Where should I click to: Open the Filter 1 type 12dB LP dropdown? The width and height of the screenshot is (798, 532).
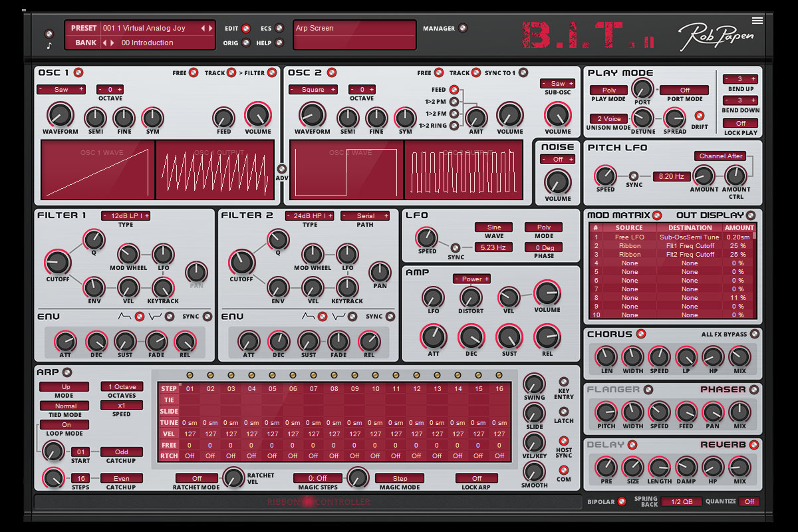126,215
